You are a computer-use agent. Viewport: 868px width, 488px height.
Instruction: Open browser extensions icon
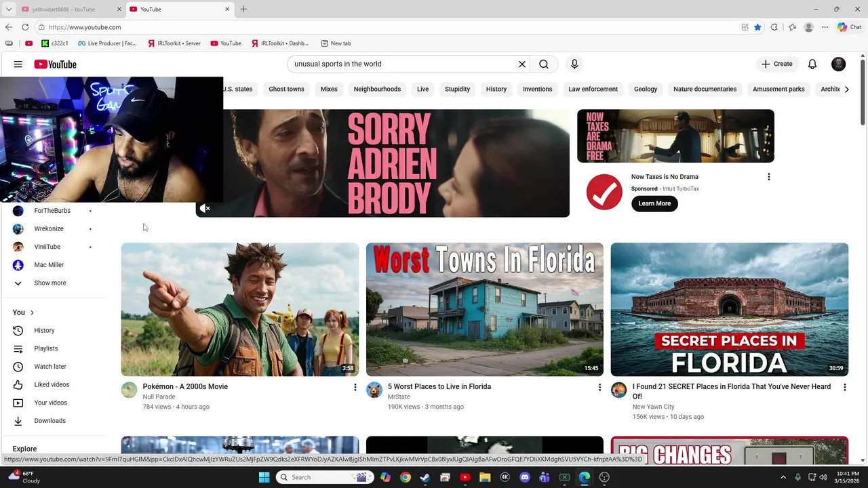pyautogui.click(x=774, y=27)
